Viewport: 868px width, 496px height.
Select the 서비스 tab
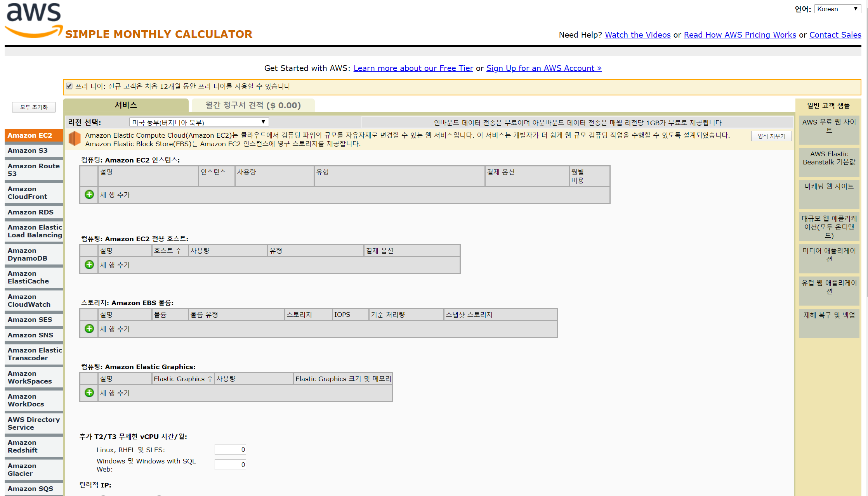[x=125, y=105]
